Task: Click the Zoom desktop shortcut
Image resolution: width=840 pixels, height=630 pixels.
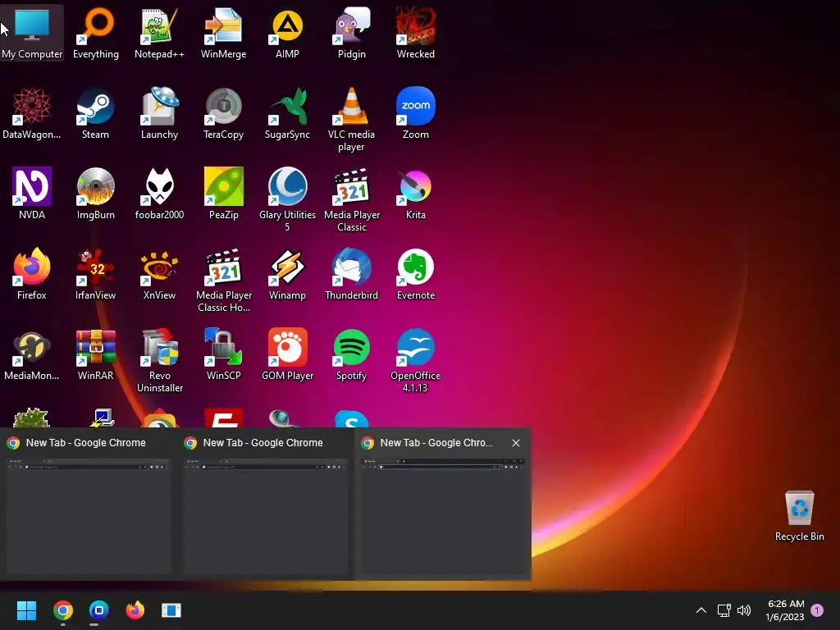Action: coord(416,113)
